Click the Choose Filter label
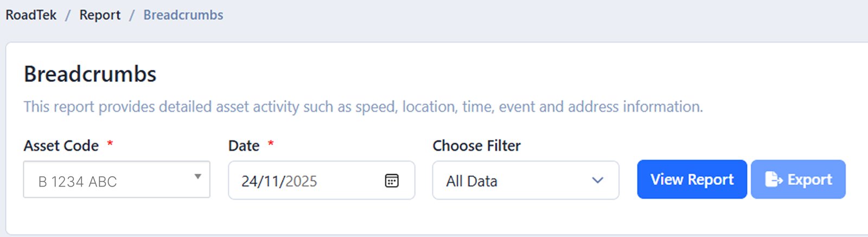 coord(476,146)
